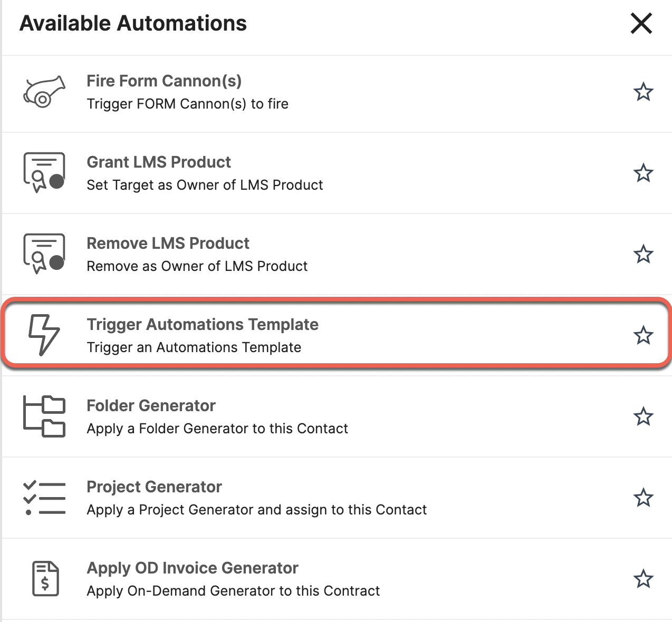Choose the Folder Generator automation title
This screenshot has height=622, width=672.
coord(151,405)
